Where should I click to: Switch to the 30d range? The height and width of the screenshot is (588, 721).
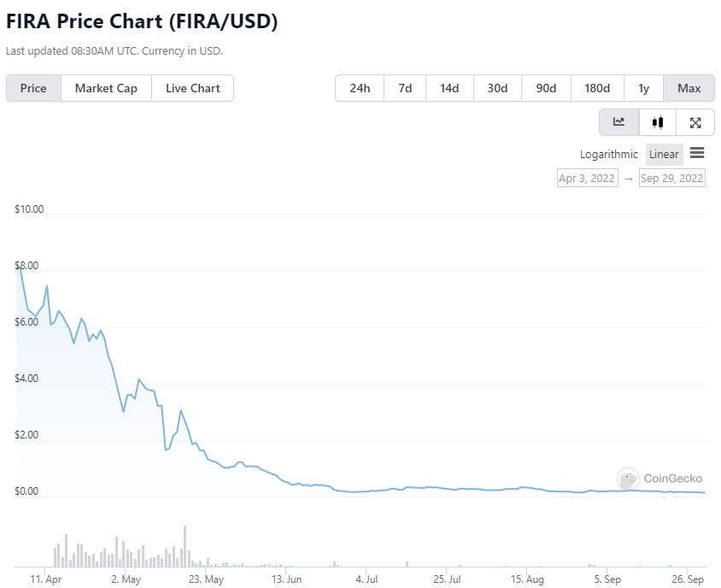(497, 88)
